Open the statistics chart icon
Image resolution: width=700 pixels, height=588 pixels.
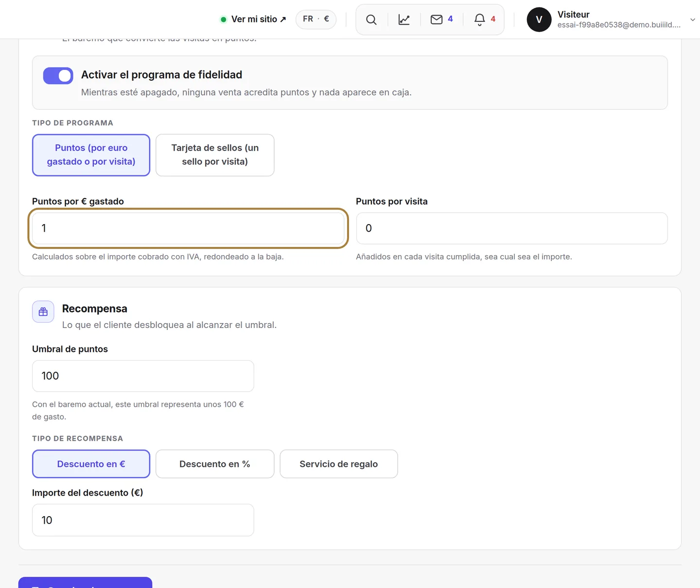pos(404,19)
